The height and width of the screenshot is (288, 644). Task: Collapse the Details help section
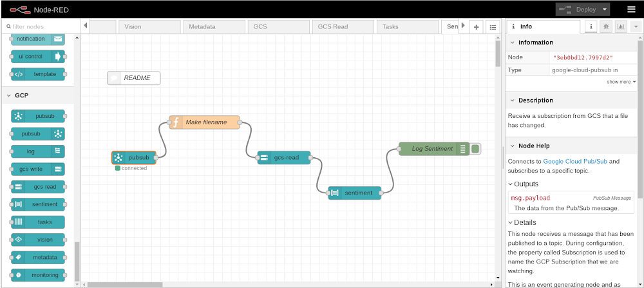click(x=522, y=223)
